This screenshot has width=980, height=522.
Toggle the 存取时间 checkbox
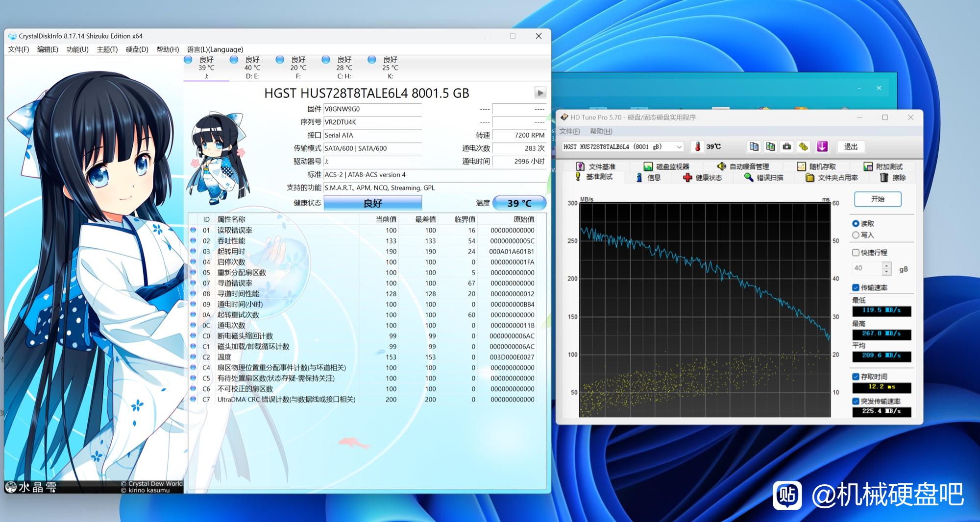pos(856,377)
